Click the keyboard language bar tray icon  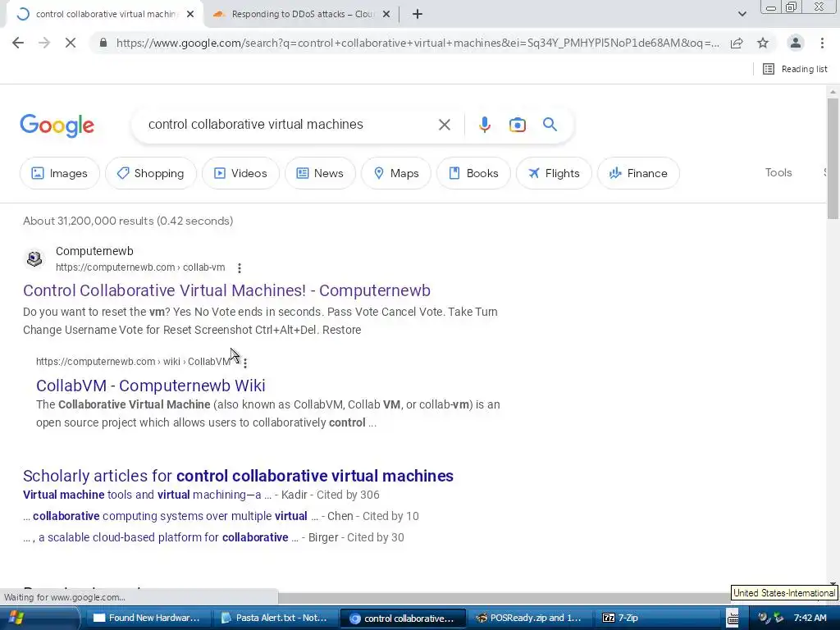(733, 618)
